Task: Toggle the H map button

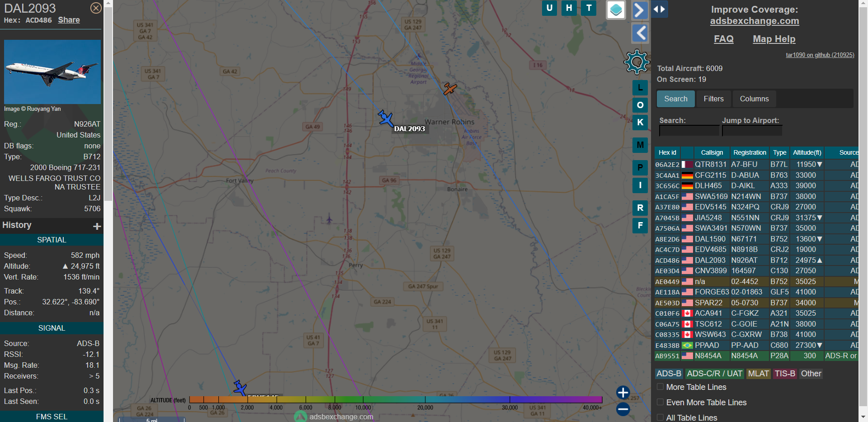Action: (x=569, y=8)
